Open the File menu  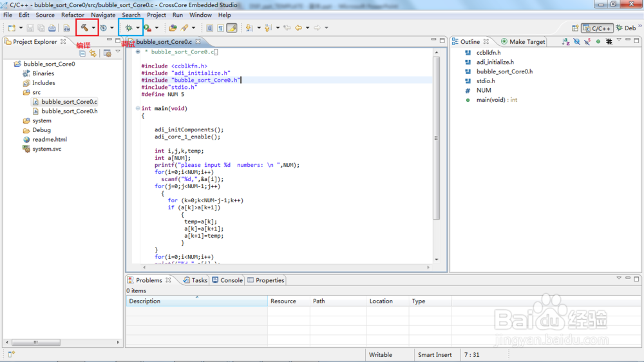tap(8, 15)
